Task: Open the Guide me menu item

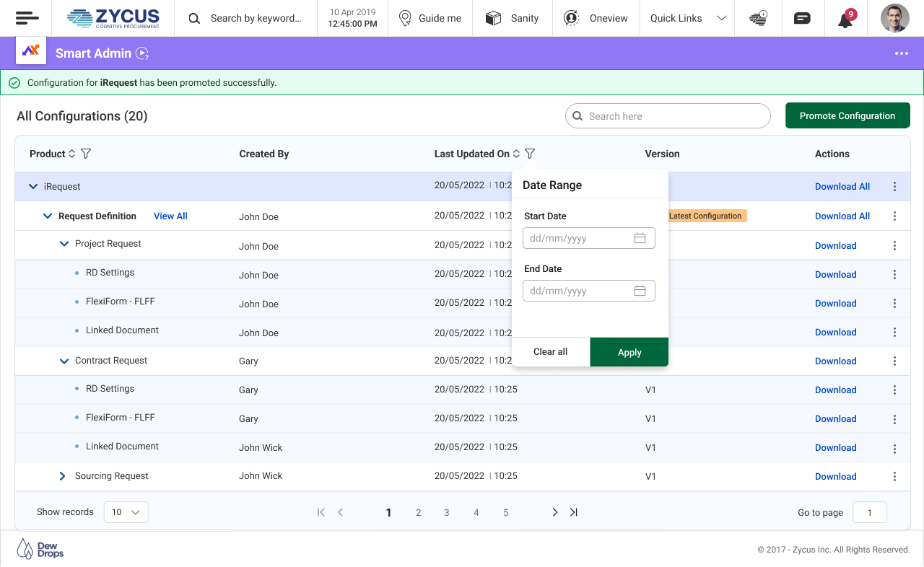Action: (430, 18)
